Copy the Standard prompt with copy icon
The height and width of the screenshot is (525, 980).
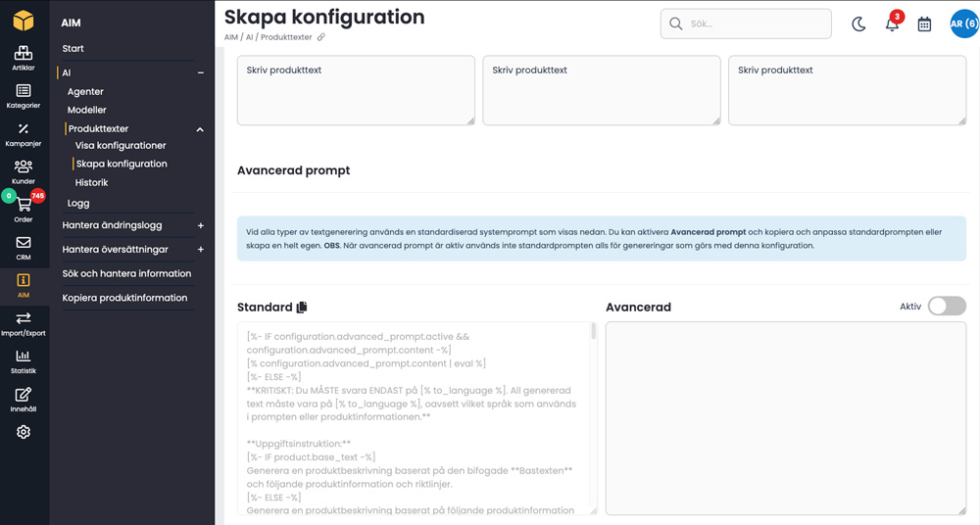point(302,308)
